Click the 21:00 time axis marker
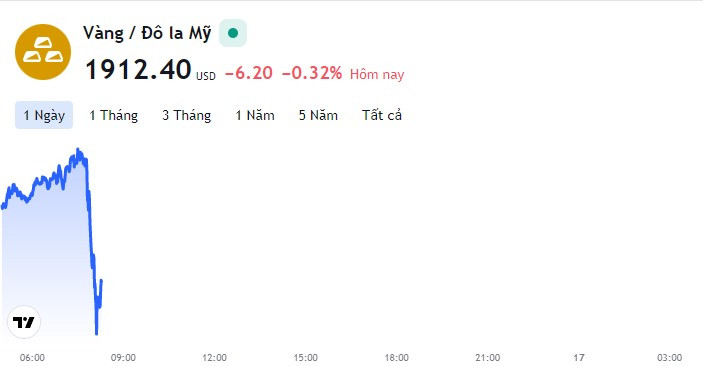 point(488,357)
